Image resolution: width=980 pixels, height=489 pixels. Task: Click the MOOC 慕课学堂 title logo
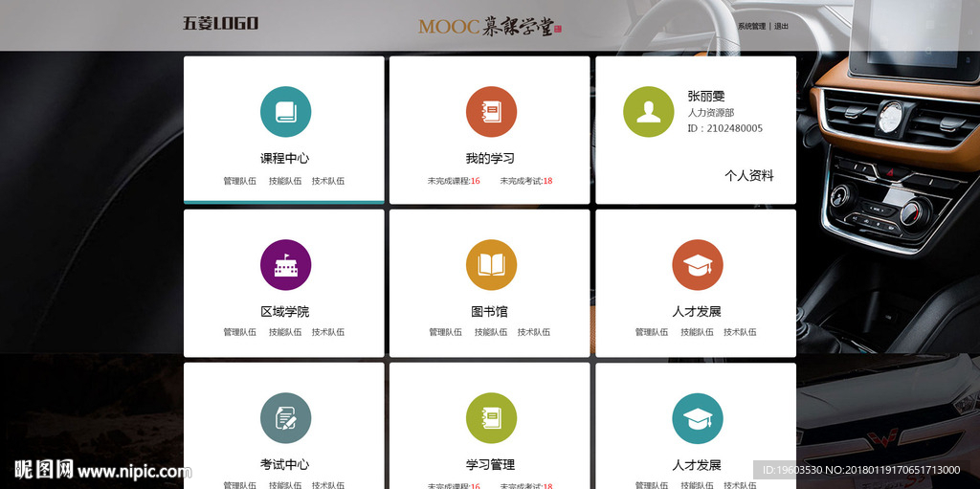click(490, 26)
